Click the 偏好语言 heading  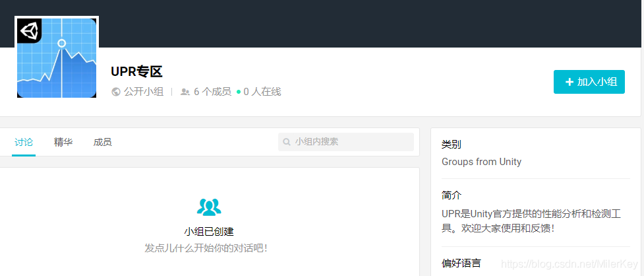[461, 263]
